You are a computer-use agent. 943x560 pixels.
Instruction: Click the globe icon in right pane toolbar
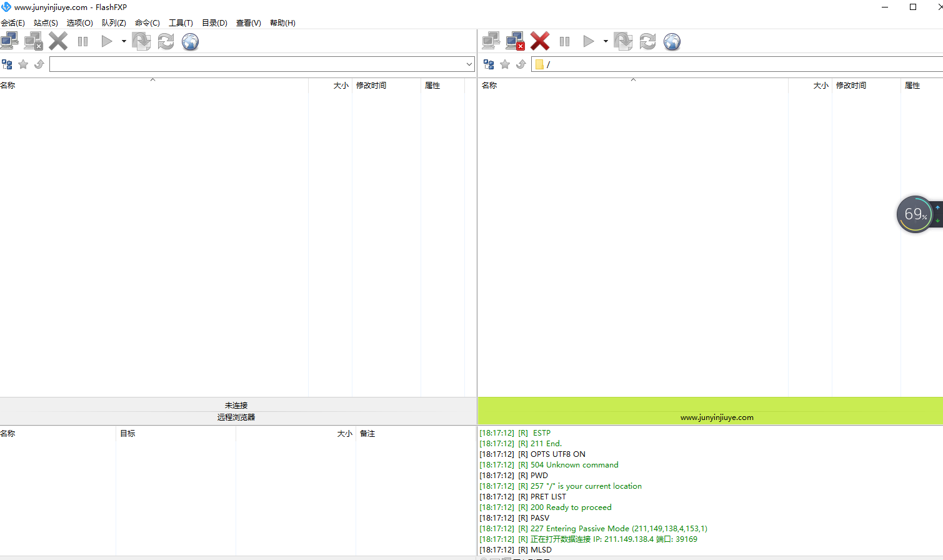(672, 42)
